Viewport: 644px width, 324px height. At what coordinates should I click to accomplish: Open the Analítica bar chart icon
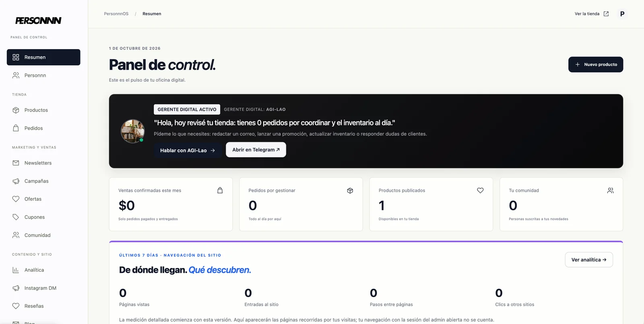(16, 270)
